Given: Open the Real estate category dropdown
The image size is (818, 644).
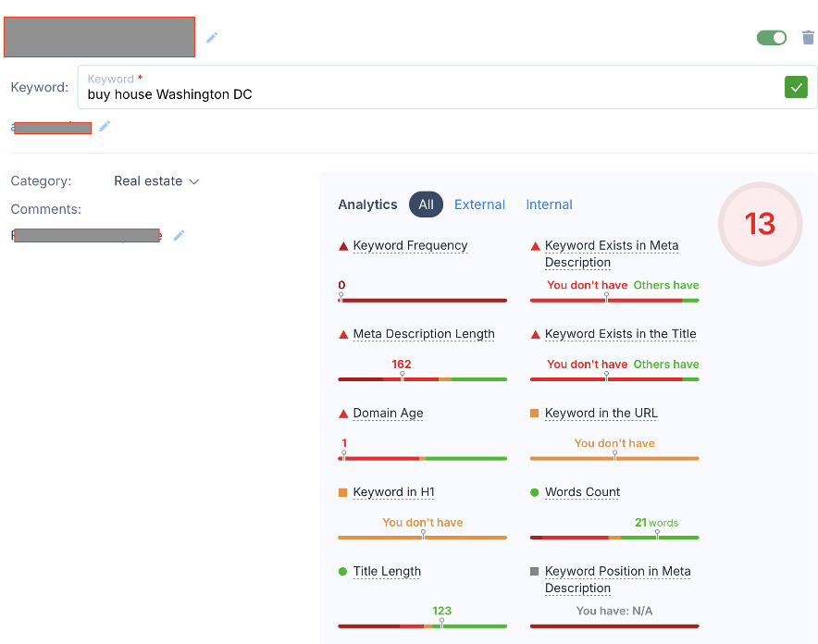Looking at the screenshot, I should [x=156, y=181].
